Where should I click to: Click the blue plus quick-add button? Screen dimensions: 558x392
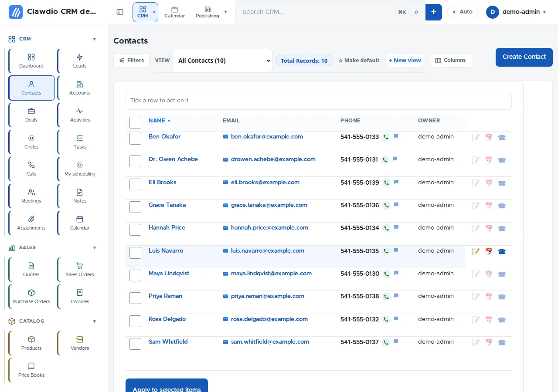(x=433, y=12)
